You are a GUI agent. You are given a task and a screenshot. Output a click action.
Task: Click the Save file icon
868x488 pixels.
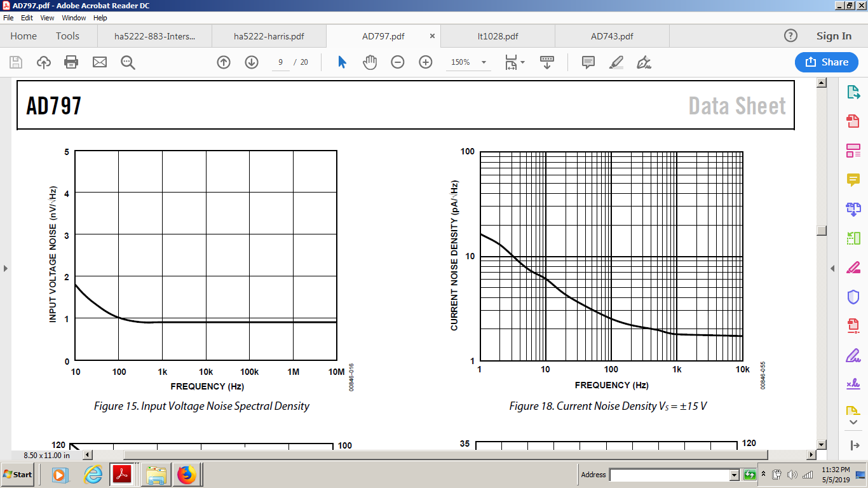[16, 62]
